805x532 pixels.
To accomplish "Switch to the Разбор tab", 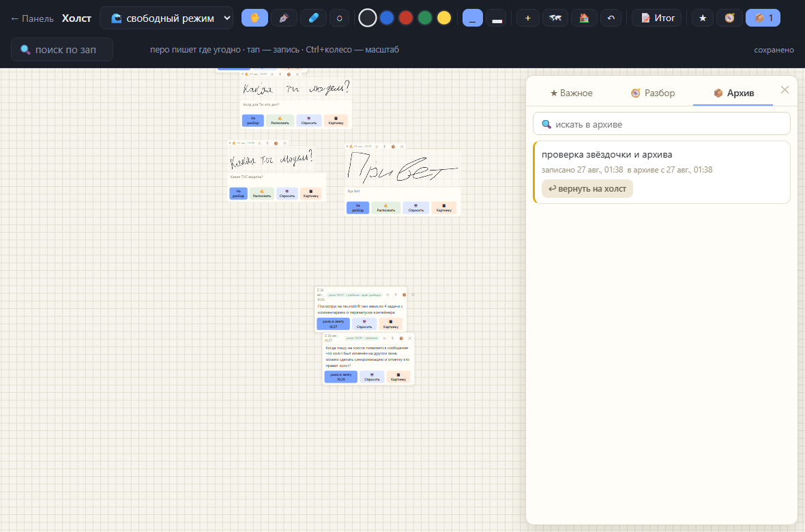I will [652, 93].
